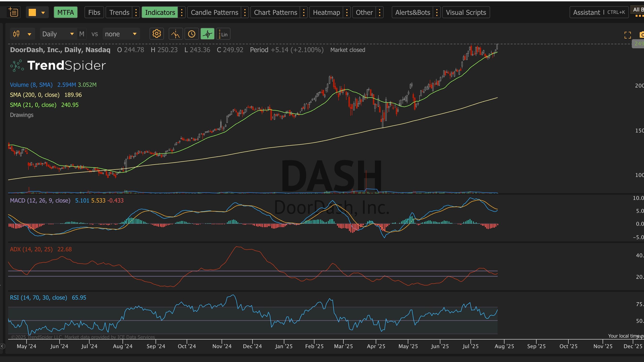Toggle the MTFA button off
The width and height of the screenshot is (644, 362).
tap(66, 12)
